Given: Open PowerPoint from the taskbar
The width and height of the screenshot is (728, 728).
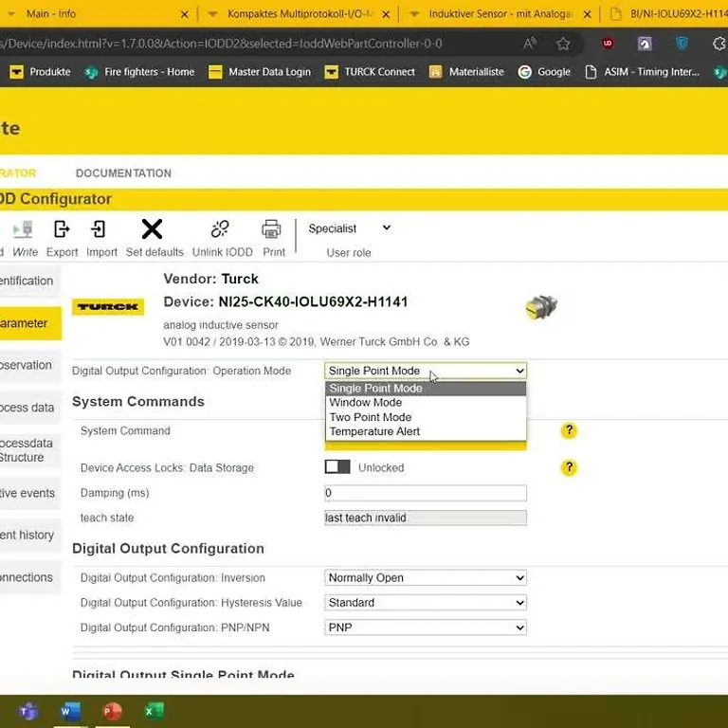Looking at the screenshot, I should pyautogui.click(x=113, y=711).
